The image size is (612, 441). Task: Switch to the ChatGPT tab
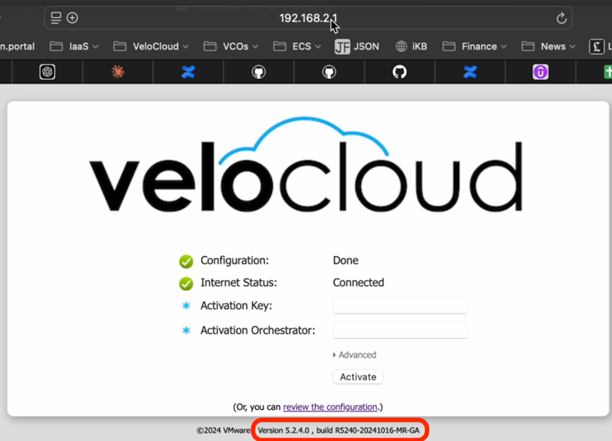47,72
